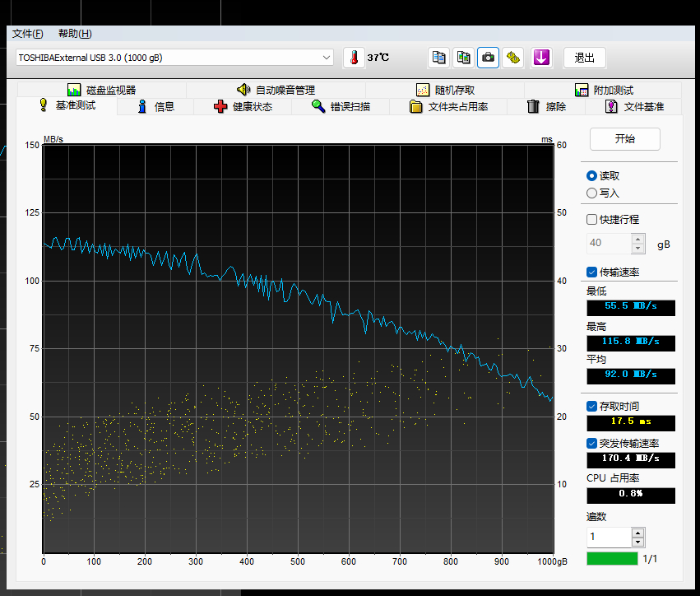
Task: Click the thermometer temperature icon
Action: point(354,58)
